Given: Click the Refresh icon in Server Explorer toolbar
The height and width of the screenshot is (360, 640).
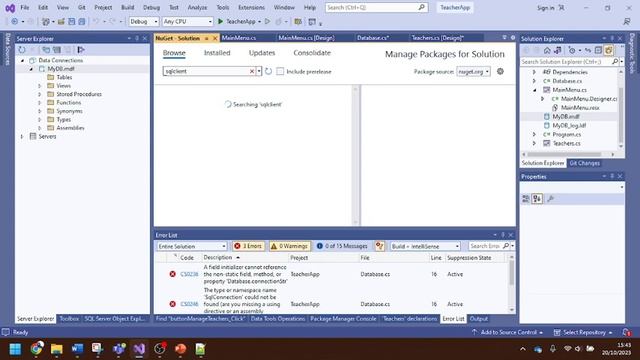Looking at the screenshot, I should click(x=22, y=50).
